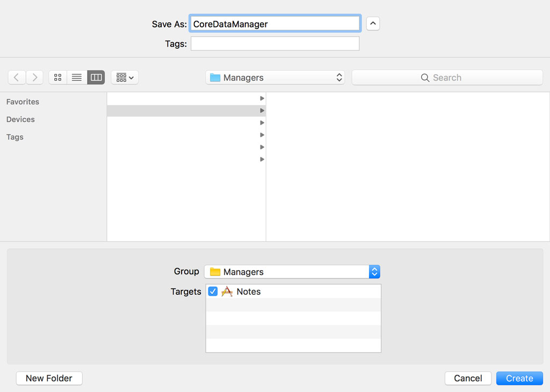This screenshot has width=550, height=392.
Task: Toggle list view mode
Action: click(x=76, y=77)
